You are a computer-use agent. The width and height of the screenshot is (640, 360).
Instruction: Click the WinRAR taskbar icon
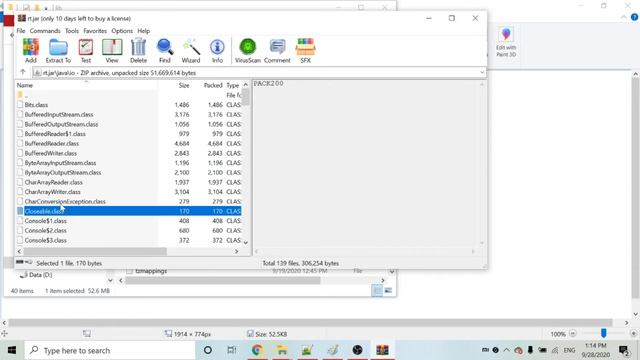tap(382, 350)
